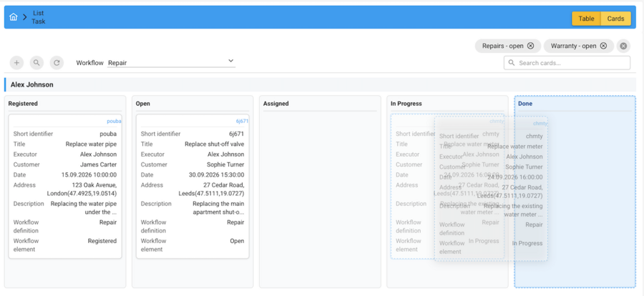Click the add new task plus icon

coord(16,63)
